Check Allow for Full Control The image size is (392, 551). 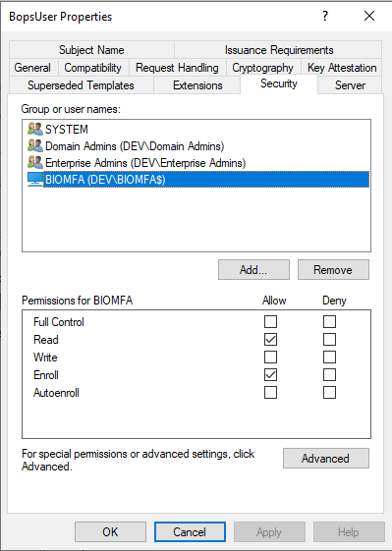pos(270,321)
